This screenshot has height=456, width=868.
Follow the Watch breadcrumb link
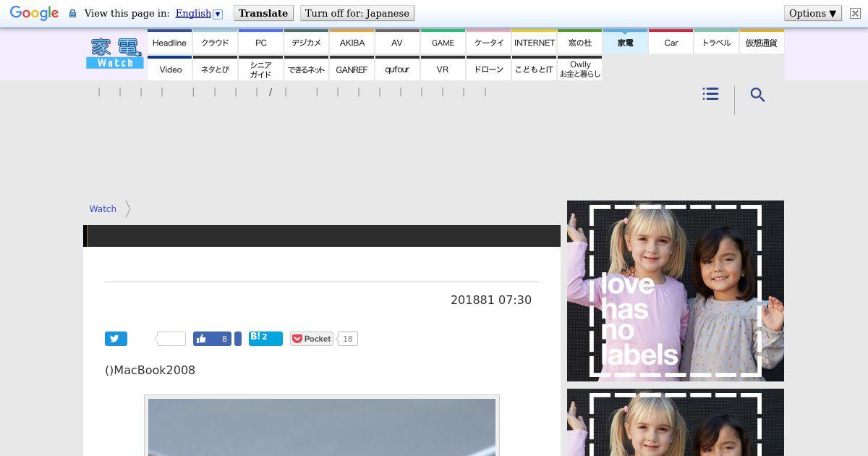tap(103, 208)
